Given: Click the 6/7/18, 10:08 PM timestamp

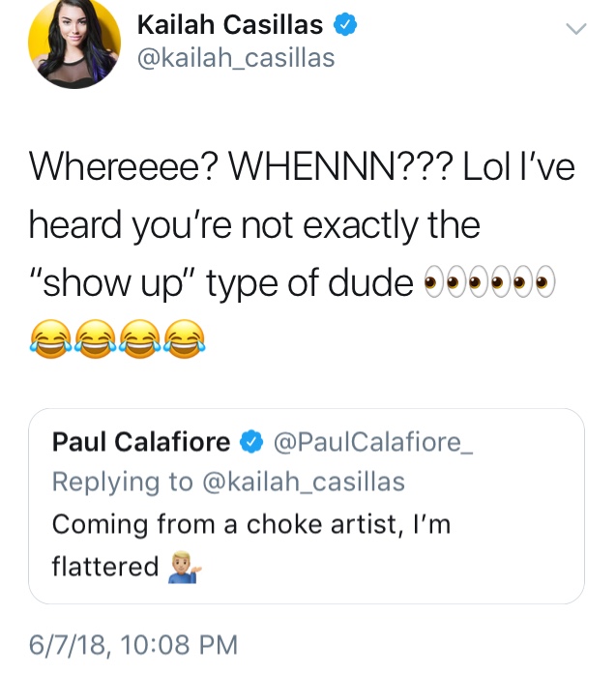Looking at the screenshot, I should pyautogui.click(x=133, y=645).
